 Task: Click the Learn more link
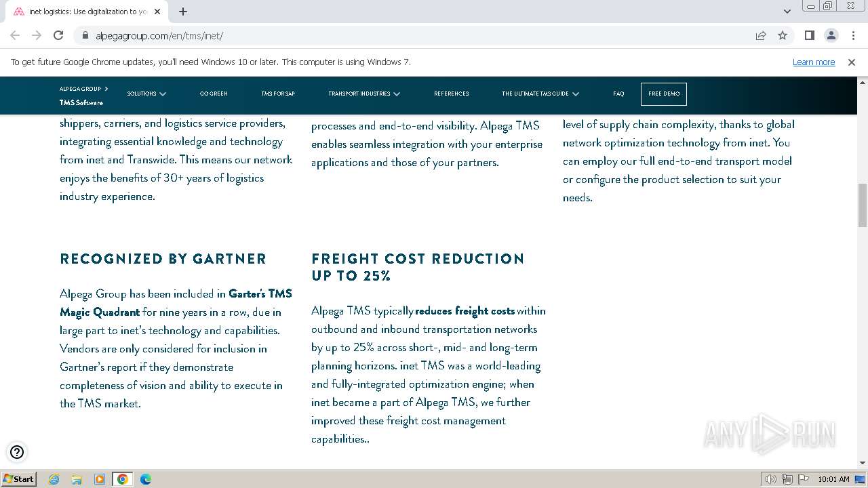click(814, 62)
